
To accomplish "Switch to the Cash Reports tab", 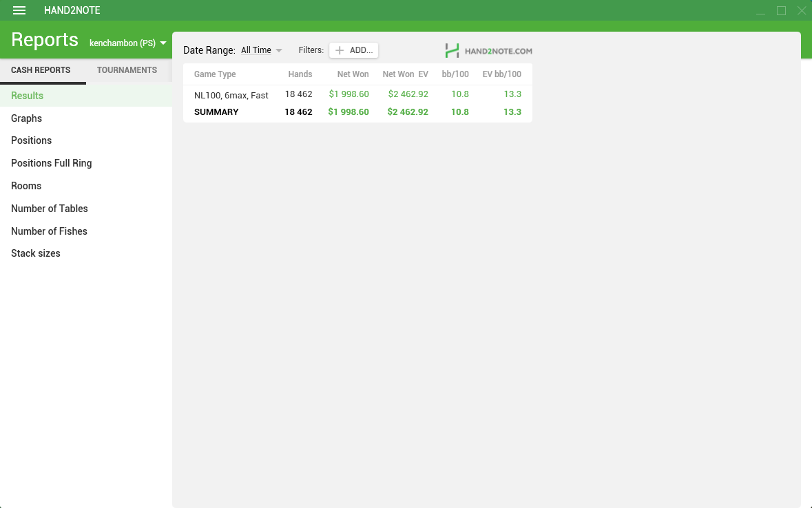I will (41, 70).
